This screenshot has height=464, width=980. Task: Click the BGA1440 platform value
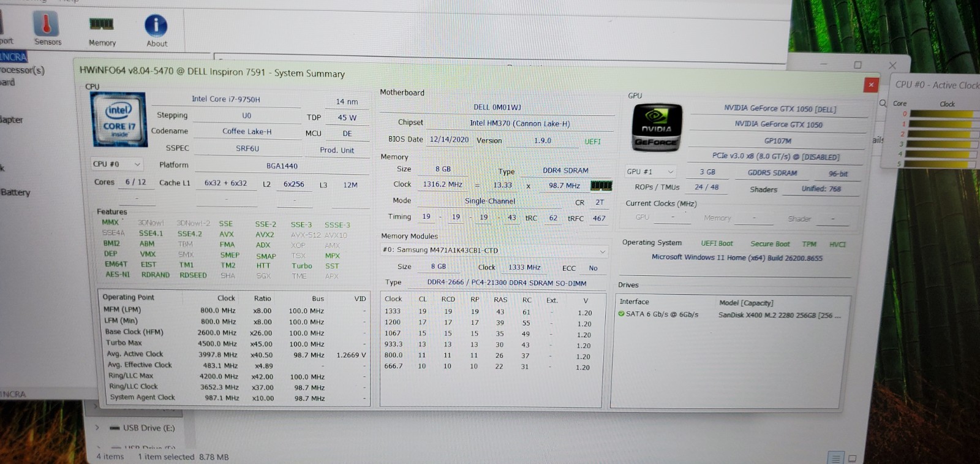pyautogui.click(x=282, y=166)
